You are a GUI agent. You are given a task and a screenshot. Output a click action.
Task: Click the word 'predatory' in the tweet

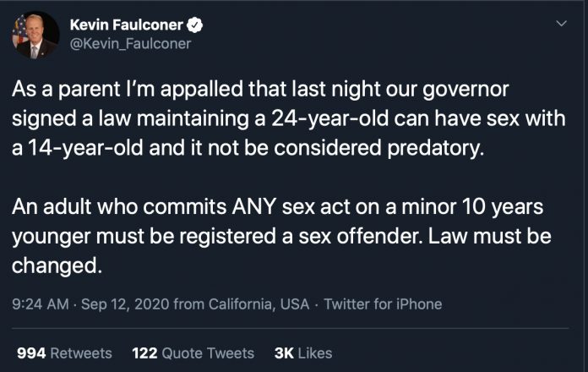pyautogui.click(x=435, y=149)
